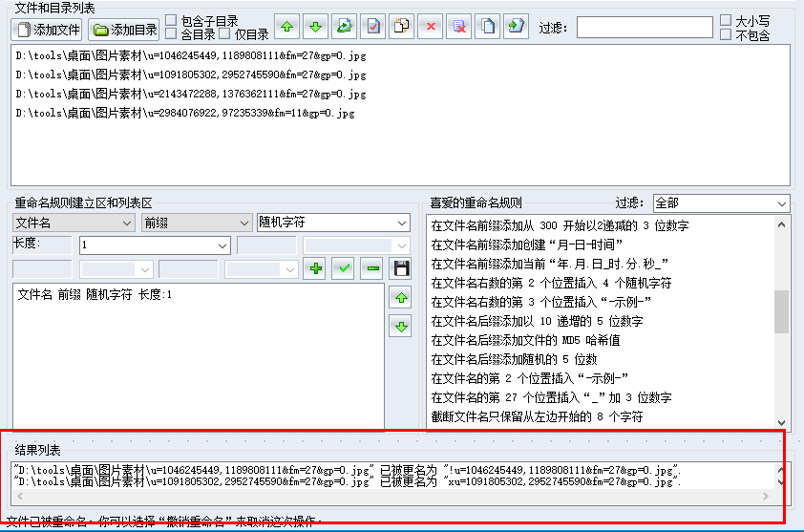The width and height of the screenshot is (804, 532).
Task: Click favorite rules scrollbar down arrow
Action: pyautogui.click(x=781, y=423)
